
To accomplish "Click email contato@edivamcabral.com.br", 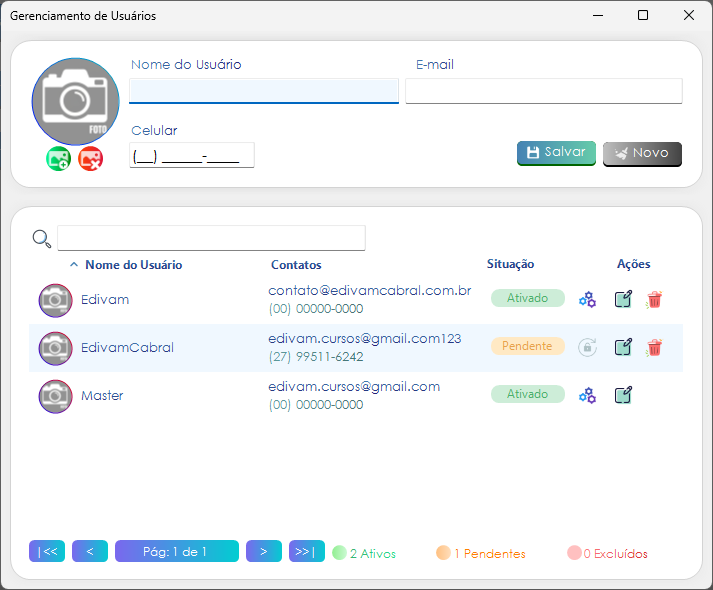I will (370, 290).
